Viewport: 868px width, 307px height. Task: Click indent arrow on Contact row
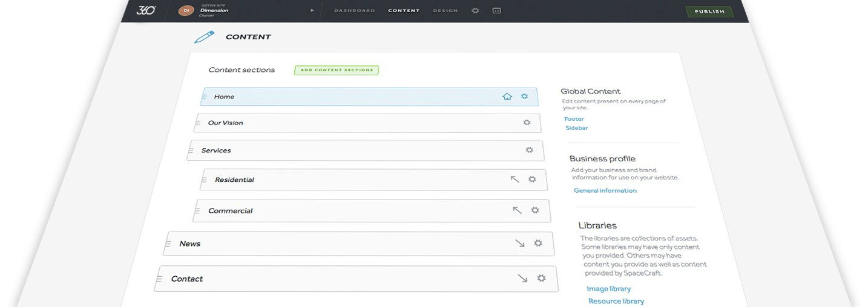point(522,278)
